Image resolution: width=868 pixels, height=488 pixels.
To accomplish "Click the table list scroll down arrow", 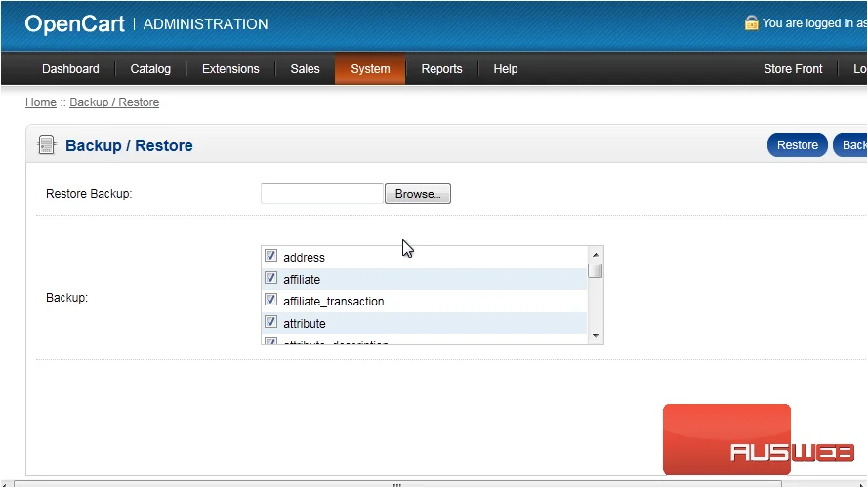I will pyautogui.click(x=596, y=336).
